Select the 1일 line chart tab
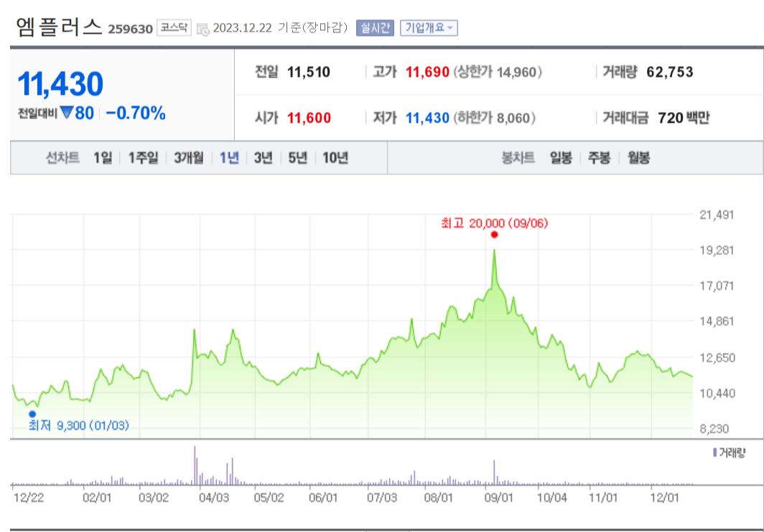The width and height of the screenshot is (764, 532). point(103,158)
